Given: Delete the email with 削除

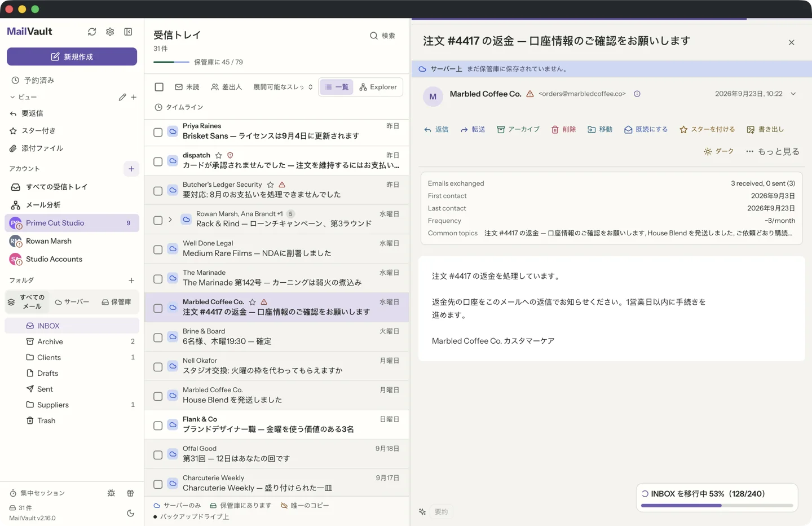Looking at the screenshot, I should [563, 129].
